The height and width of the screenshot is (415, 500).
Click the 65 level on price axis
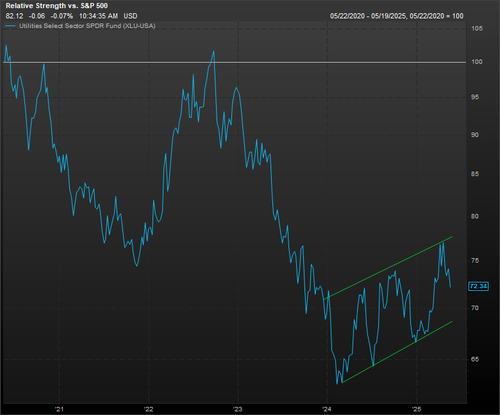pos(475,359)
